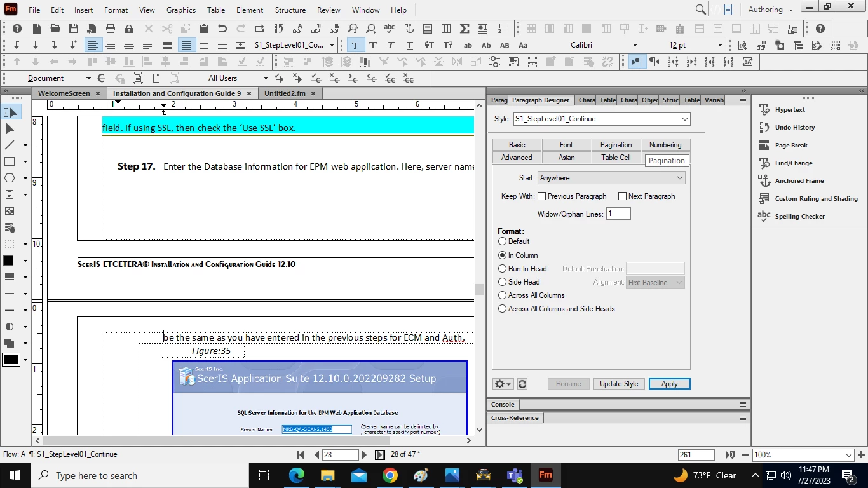Select the Across All Columns option
Image resolution: width=868 pixels, height=488 pixels.
503,295
